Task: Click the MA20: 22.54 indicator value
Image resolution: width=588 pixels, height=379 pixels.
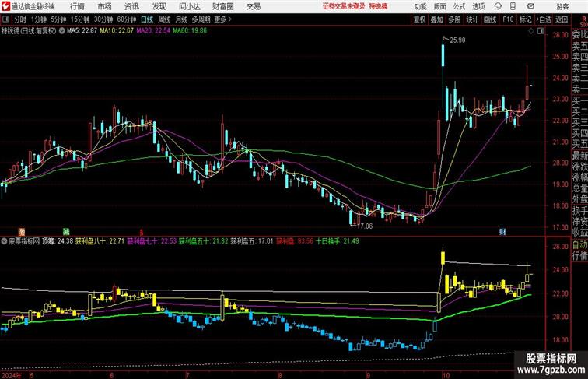Action: pyautogui.click(x=153, y=31)
